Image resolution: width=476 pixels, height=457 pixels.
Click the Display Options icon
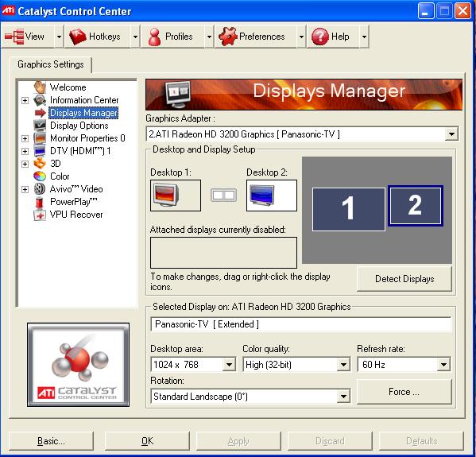(x=40, y=125)
